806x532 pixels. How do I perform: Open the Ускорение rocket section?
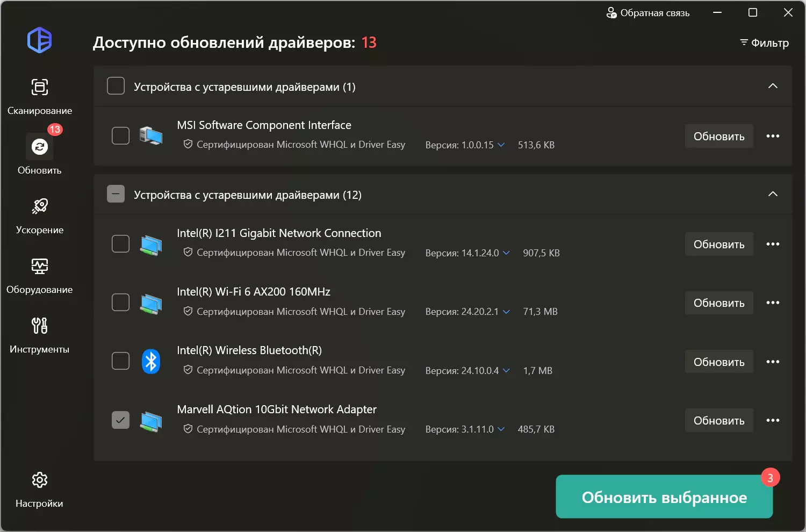coord(39,216)
